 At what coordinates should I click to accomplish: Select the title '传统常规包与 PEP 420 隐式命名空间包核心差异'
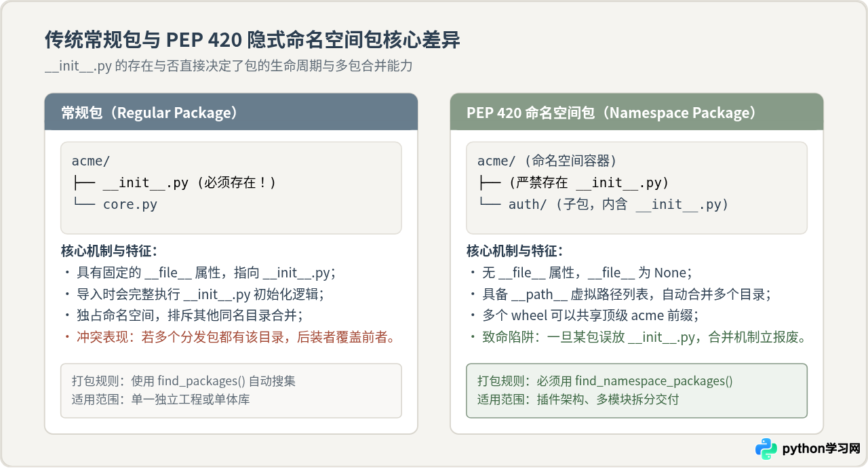pos(252,41)
